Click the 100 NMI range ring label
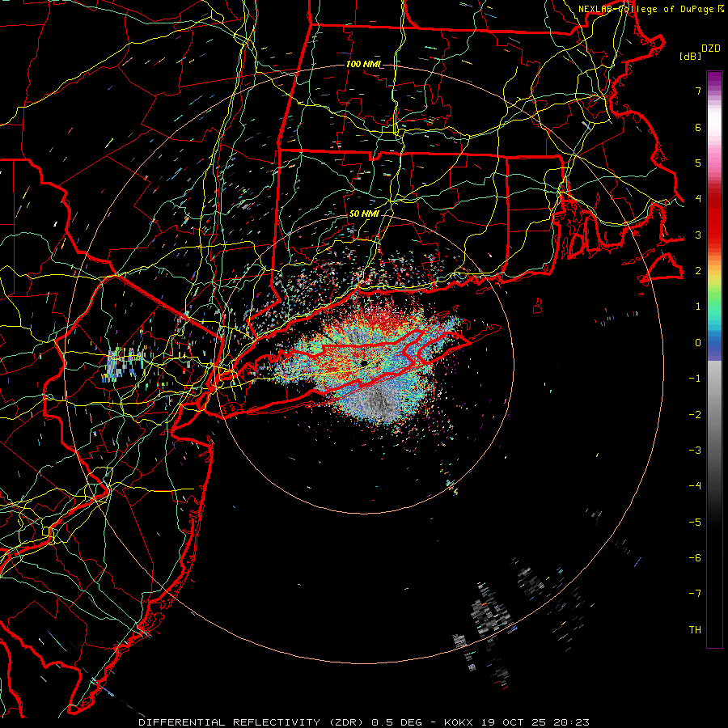Viewport: 728px width, 728px height. pos(363,64)
